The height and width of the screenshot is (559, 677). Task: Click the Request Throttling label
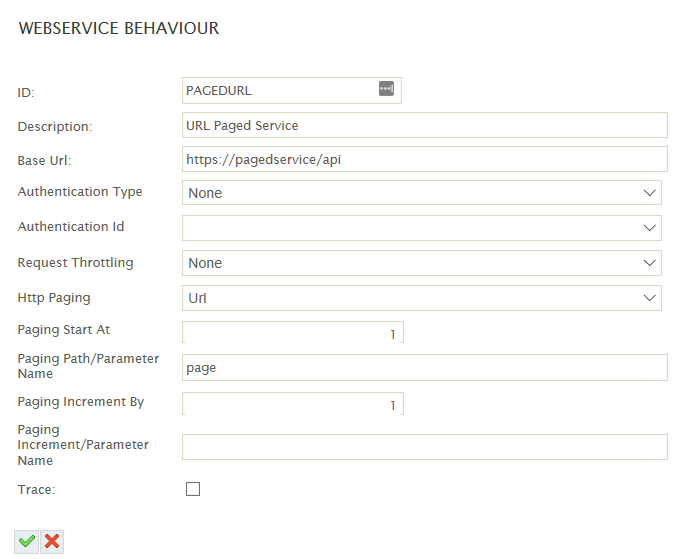(x=75, y=262)
